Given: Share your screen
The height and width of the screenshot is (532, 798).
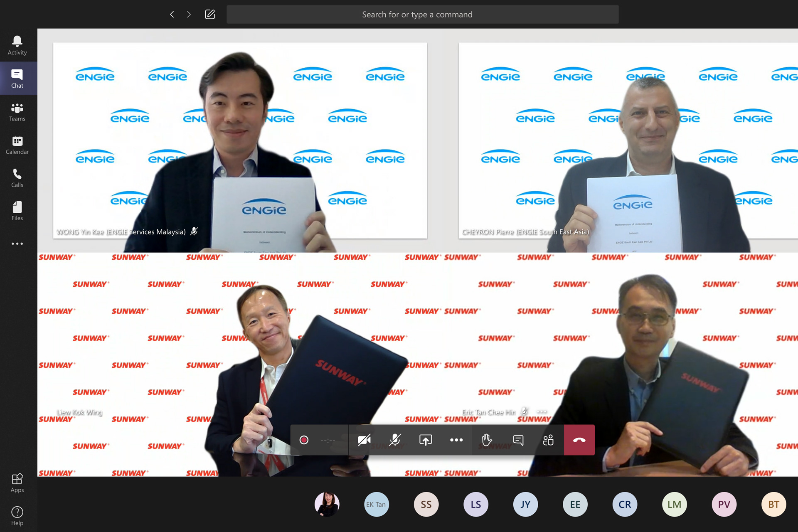Looking at the screenshot, I should coord(426,440).
